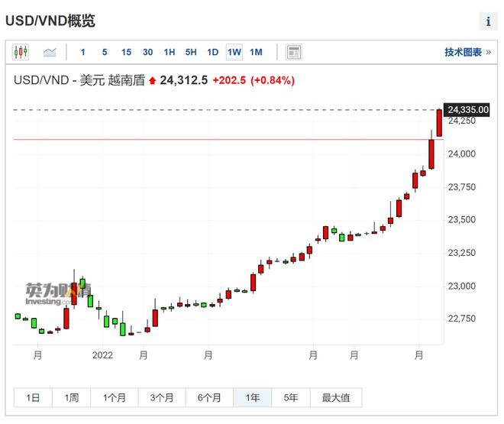Image resolution: width=504 pixels, height=424 pixels.
Task: Choose the 1D daily interval
Action: [x=213, y=52]
